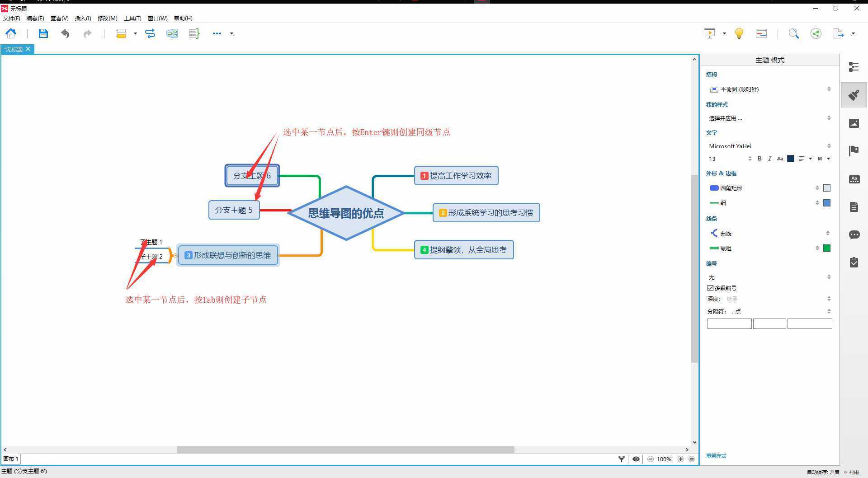
Task: Open the 曲线 line style dropdown
Action: coord(770,233)
